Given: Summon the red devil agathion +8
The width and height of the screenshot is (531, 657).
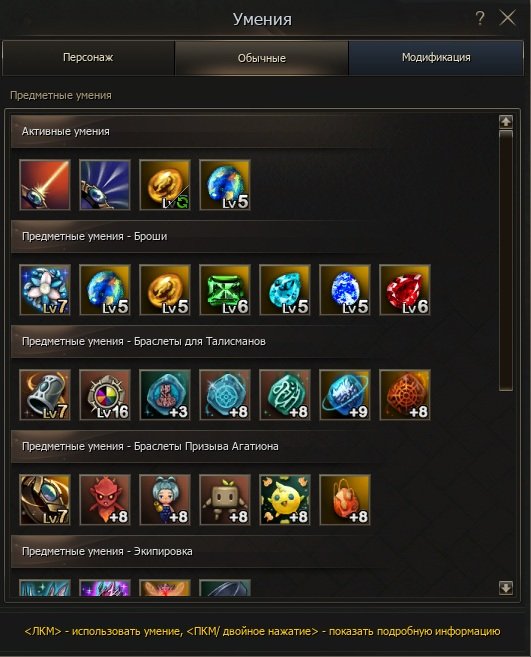Looking at the screenshot, I should click(x=105, y=500).
